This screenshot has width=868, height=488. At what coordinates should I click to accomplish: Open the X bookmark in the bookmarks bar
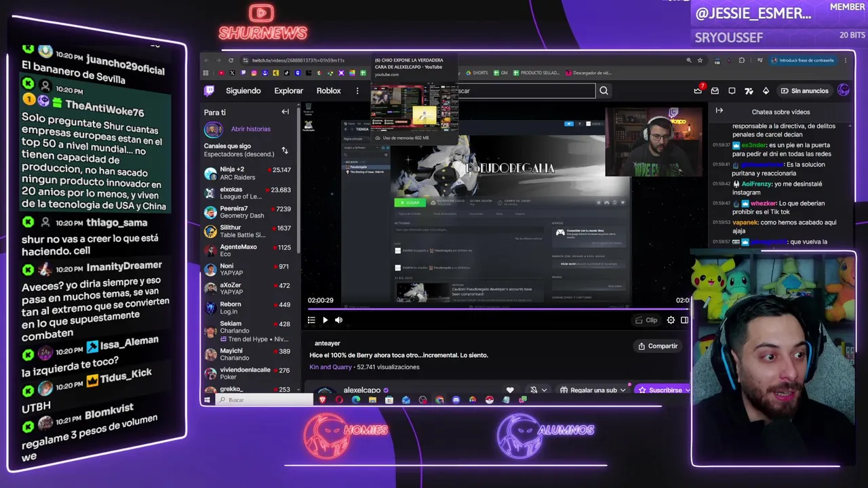pyautogui.click(x=232, y=73)
